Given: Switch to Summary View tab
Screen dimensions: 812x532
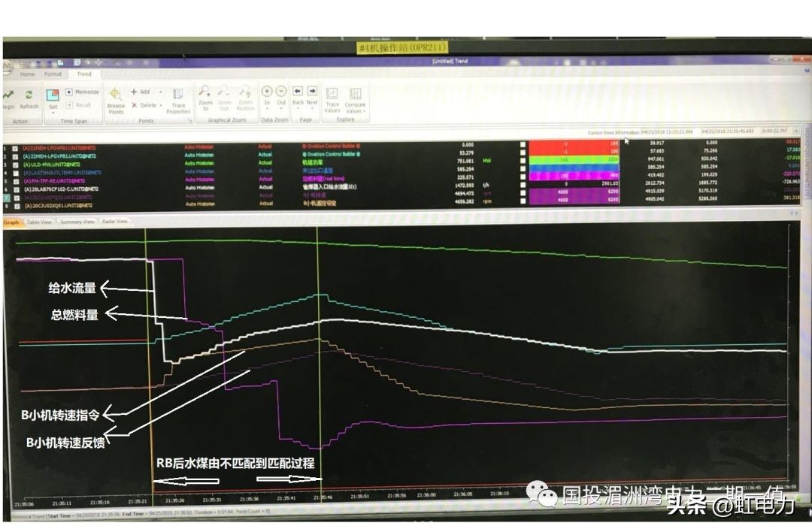Looking at the screenshot, I should point(77,222).
